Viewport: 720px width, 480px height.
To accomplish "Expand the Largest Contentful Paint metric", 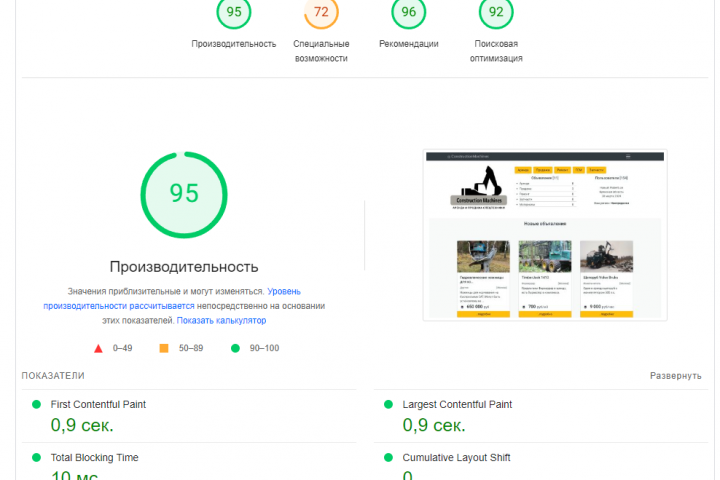I will point(541,416).
